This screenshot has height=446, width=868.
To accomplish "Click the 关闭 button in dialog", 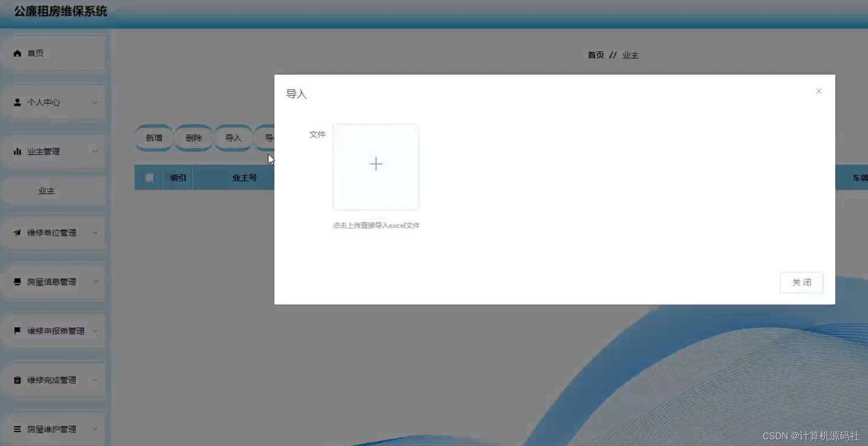I will [801, 282].
